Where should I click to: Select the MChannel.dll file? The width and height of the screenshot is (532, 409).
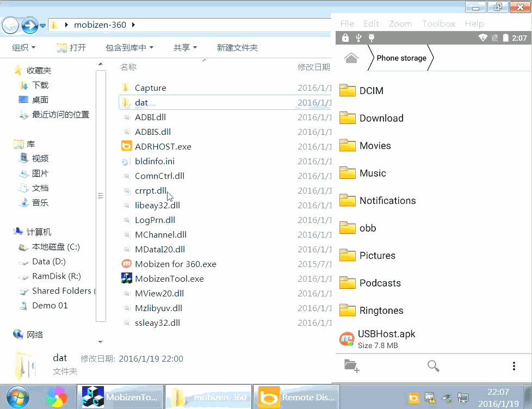coord(160,234)
